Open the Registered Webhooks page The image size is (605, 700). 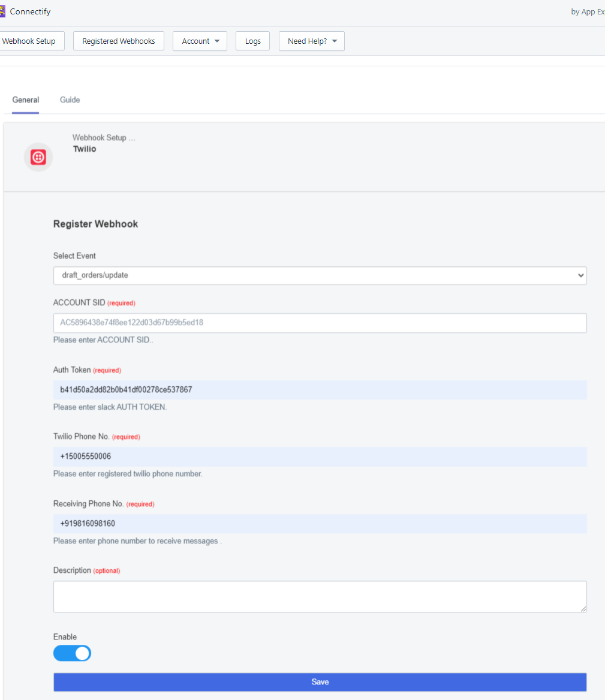(119, 41)
